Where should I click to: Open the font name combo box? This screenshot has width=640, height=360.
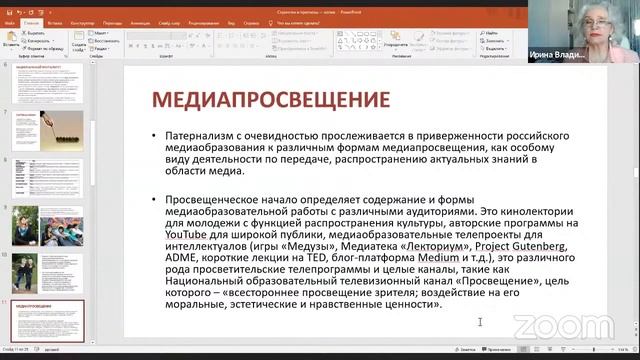(149, 36)
